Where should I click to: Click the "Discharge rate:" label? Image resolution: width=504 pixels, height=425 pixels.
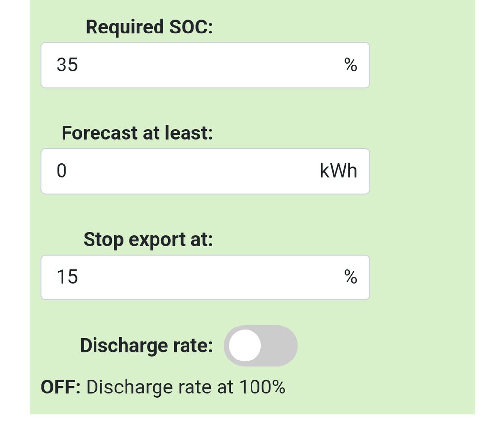[x=146, y=346]
